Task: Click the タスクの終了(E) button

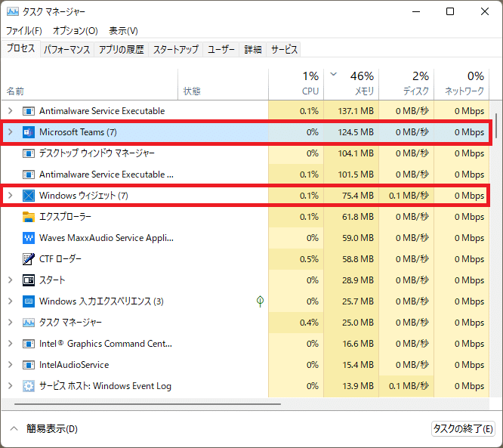Action: click(x=463, y=429)
